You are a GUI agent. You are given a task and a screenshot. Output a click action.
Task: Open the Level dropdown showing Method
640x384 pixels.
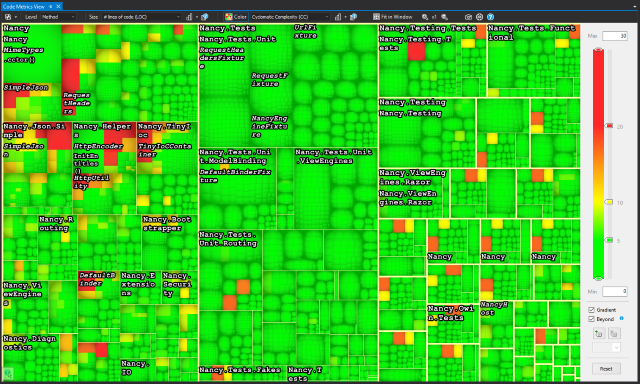coord(58,17)
